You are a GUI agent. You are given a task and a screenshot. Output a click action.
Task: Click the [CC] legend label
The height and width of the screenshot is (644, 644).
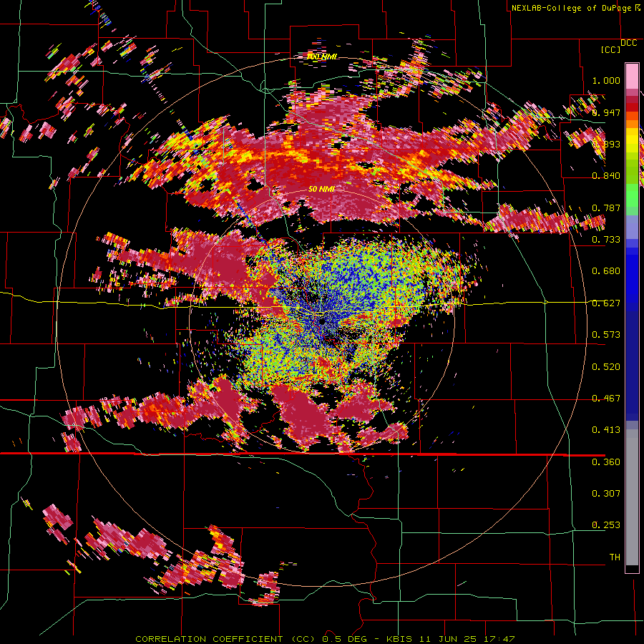(610, 49)
